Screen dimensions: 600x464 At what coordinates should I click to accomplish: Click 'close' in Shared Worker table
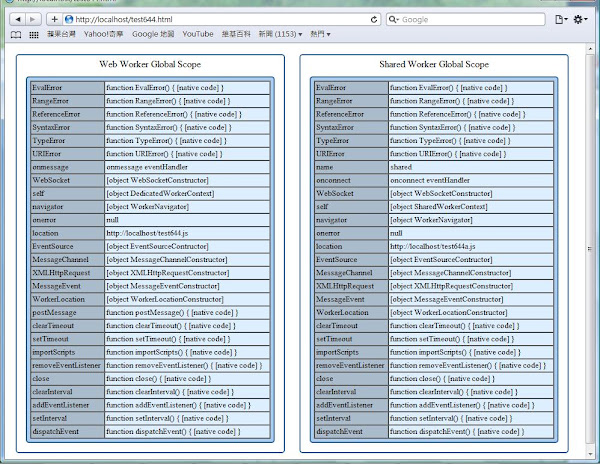click(x=351, y=379)
